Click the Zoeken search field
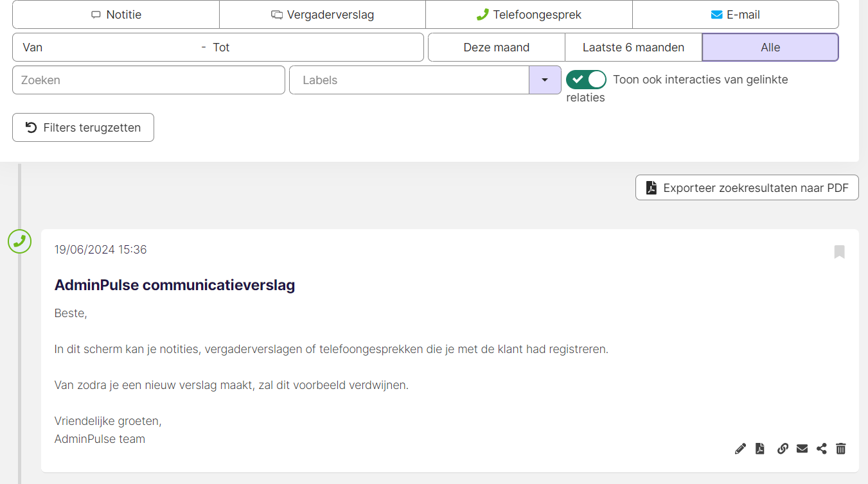 pos(148,80)
